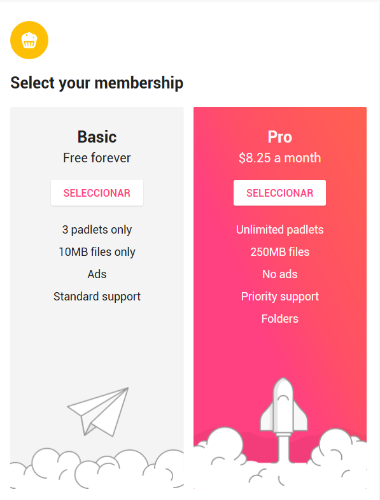Screen dimensions: 380x500
Task: Click the Basic plan title
Action: pos(97,137)
